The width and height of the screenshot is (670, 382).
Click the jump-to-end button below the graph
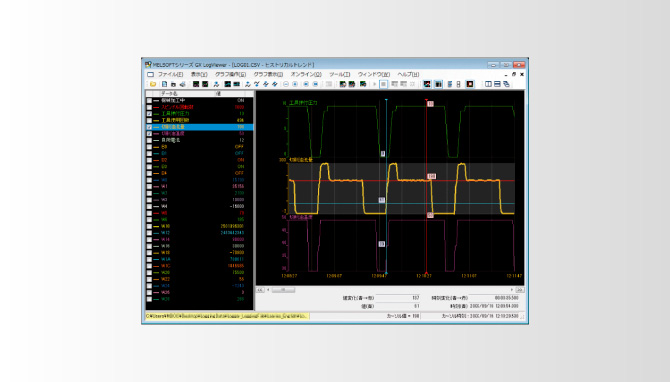click(x=520, y=290)
